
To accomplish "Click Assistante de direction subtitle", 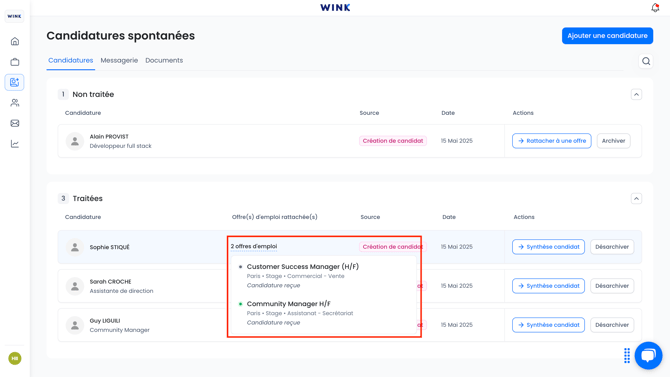I will 121,291.
